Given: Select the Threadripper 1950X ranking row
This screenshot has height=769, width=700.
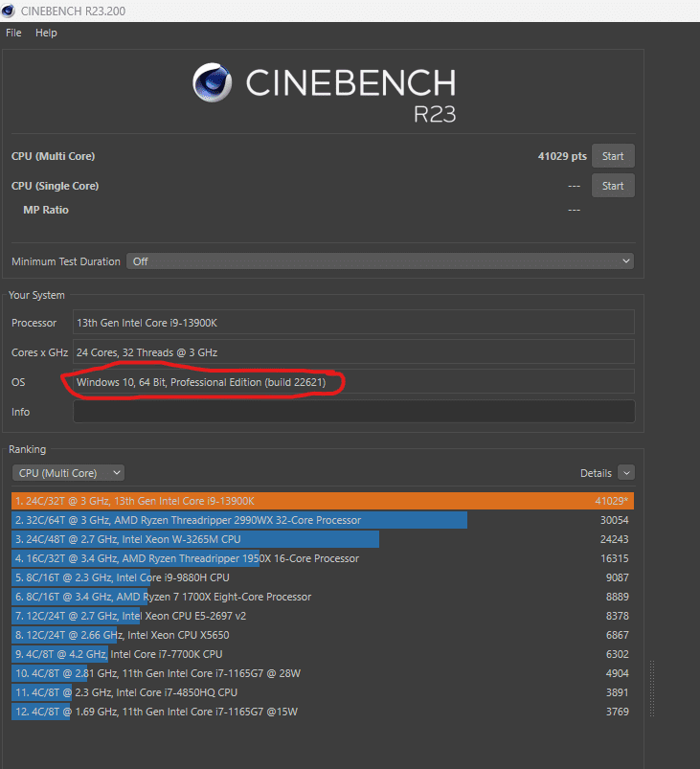Looking at the screenshot, I should click(323, 558).
